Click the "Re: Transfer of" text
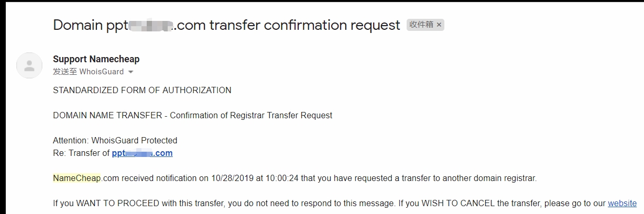644x214 pixels. tap(81, 153)
